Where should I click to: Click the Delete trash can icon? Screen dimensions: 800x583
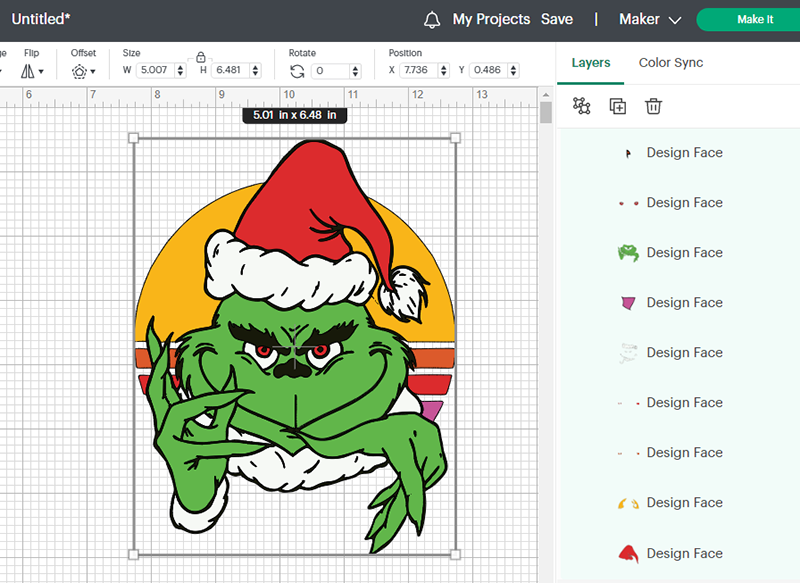pos(654,106)
